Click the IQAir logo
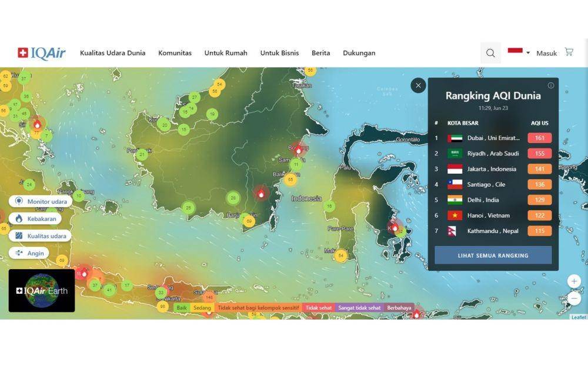588x392 pixels. tap(41, 53)
